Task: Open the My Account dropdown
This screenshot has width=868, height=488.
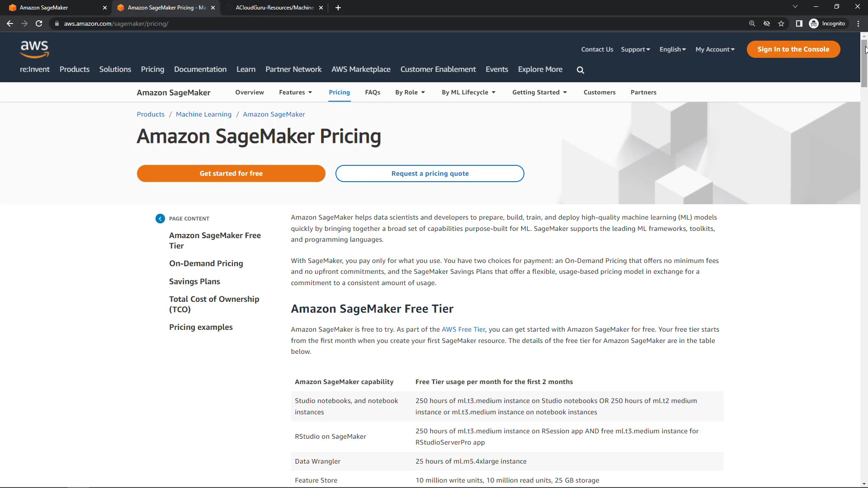Action: pyautogui.click(x=715, y=49)
